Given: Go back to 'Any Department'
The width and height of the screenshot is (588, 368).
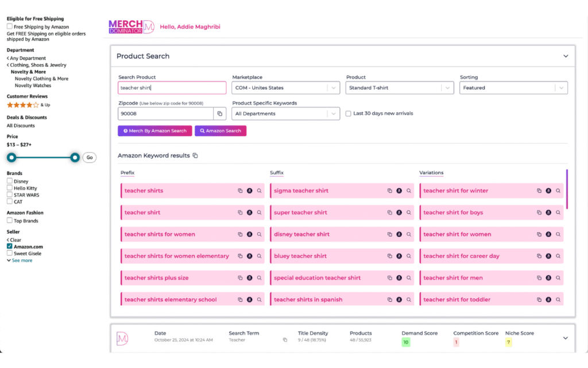Looking at the screenshot, I should 26,58.
